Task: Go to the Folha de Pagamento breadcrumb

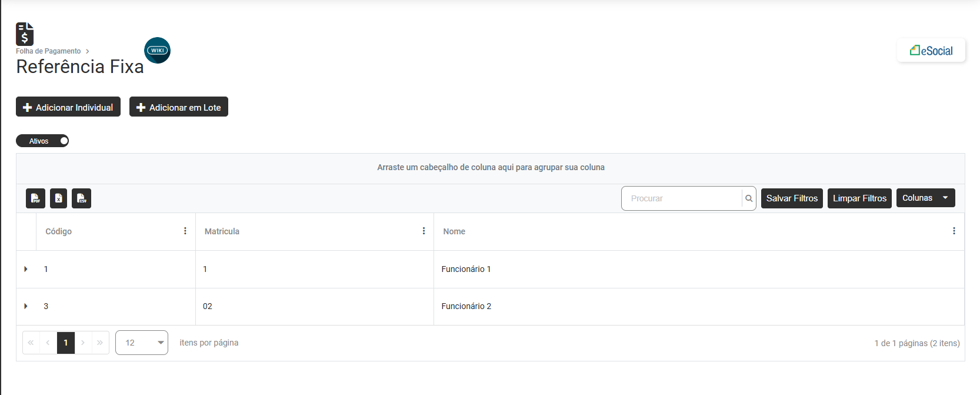Action: click(x=48, y=51)
